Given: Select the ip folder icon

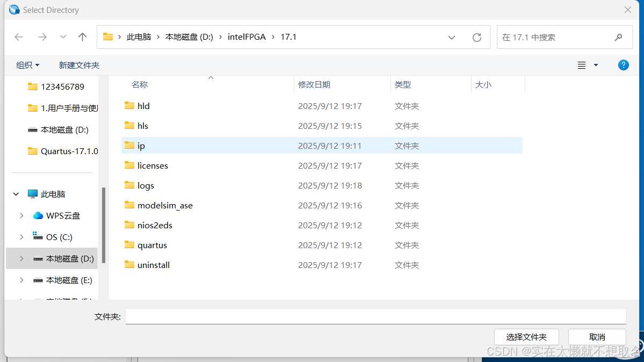Looking at the screenshot, I should pyautogui.click(x=129, y=146).
